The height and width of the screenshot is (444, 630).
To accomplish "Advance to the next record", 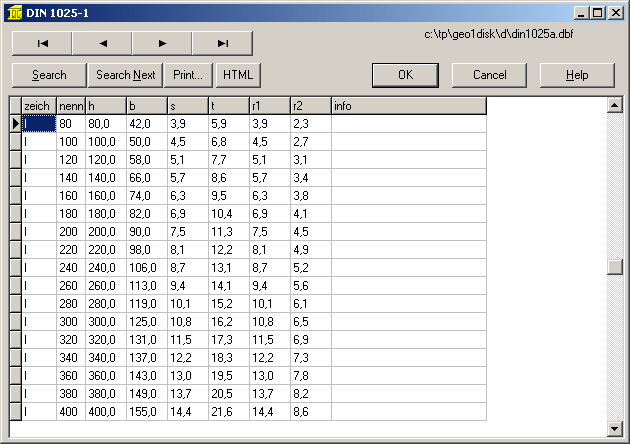I will [162, 43].
